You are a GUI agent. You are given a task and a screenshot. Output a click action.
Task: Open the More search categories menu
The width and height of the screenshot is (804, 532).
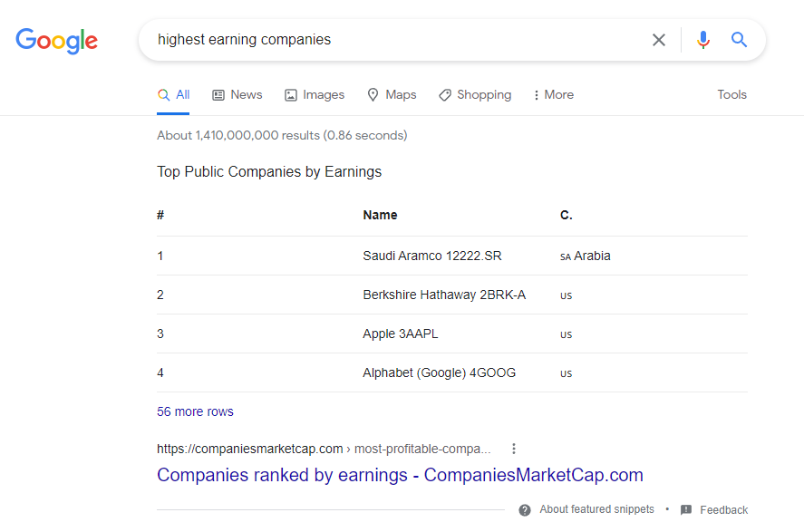[553, 95]
